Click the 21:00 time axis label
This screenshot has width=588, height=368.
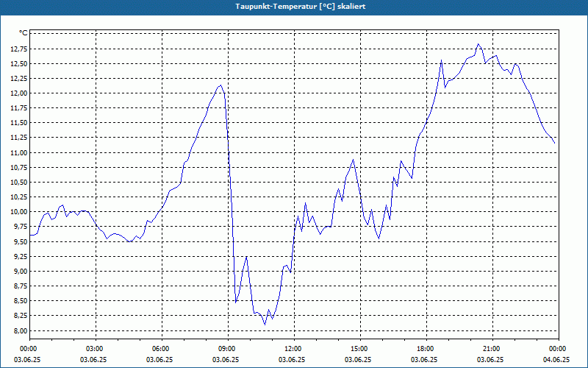[492, 349]
